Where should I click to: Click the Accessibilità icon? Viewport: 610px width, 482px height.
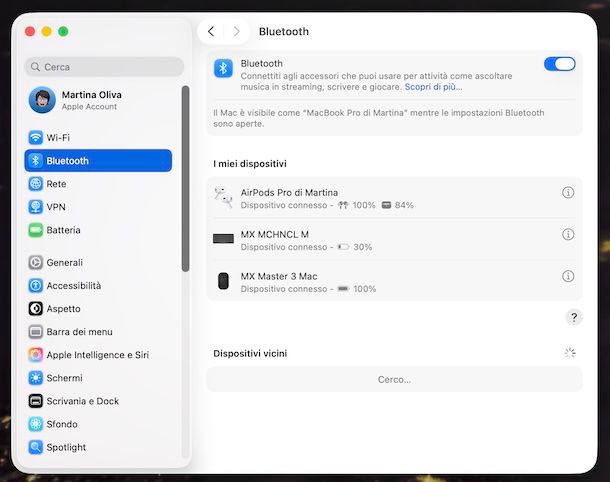(35, 286)
